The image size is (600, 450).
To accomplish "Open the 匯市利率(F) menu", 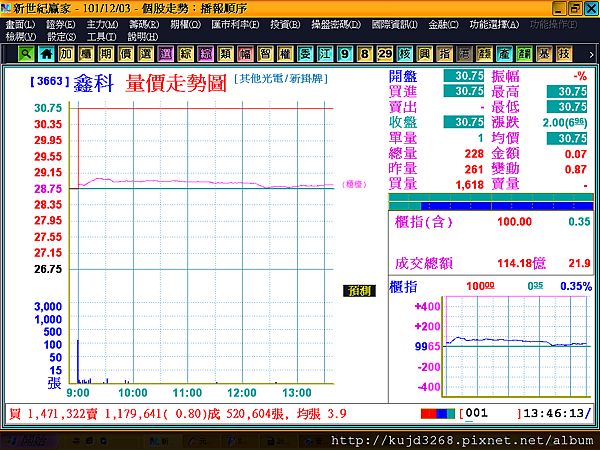I will [235, 25].
